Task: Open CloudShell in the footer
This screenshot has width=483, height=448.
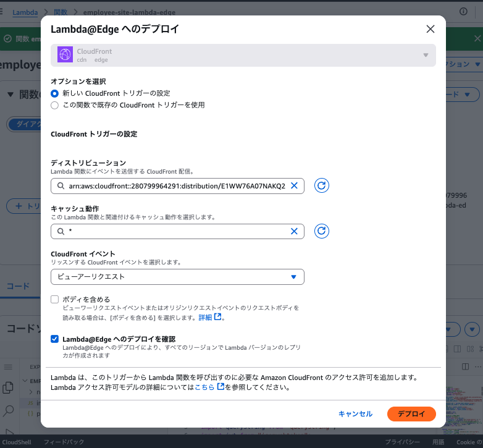Action: pos(17,442)
